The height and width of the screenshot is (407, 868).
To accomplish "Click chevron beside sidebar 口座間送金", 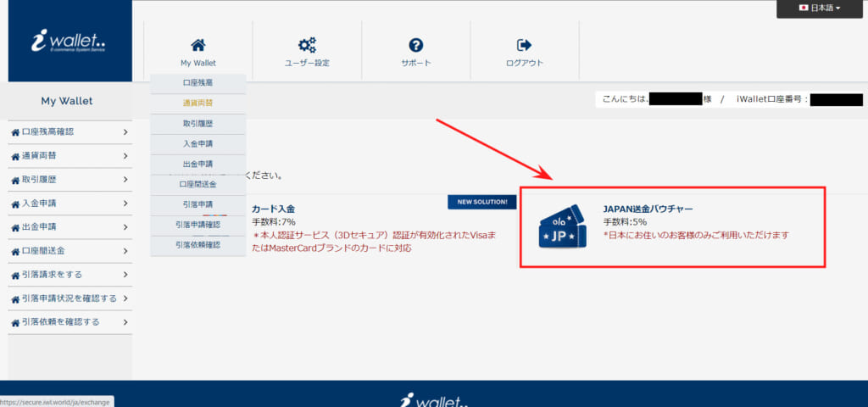I will click(x=125, y=251).
